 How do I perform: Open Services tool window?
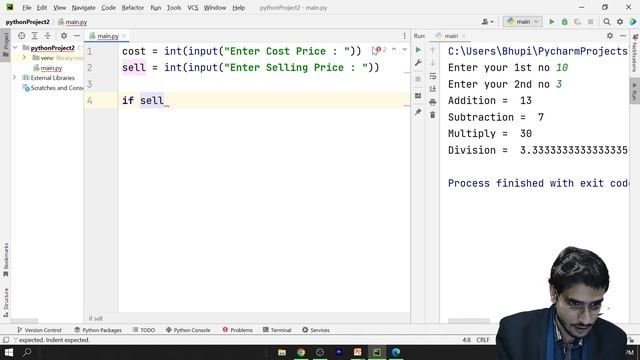tap(316, 330)
